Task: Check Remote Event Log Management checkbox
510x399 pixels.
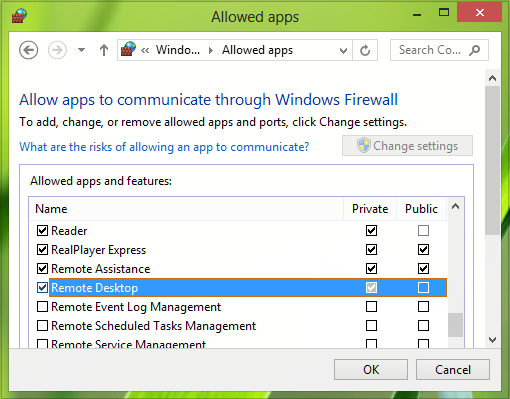Action: [42, 306]
